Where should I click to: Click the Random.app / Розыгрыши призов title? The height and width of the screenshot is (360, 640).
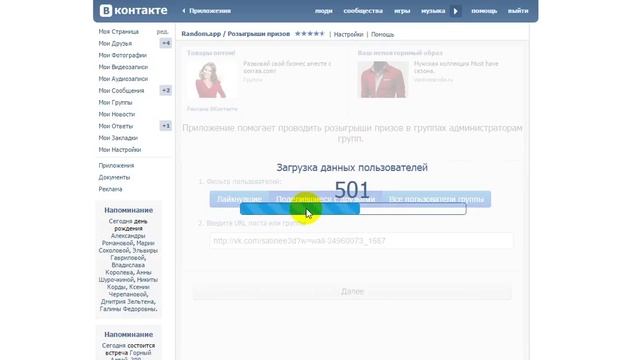pos(236,34)
